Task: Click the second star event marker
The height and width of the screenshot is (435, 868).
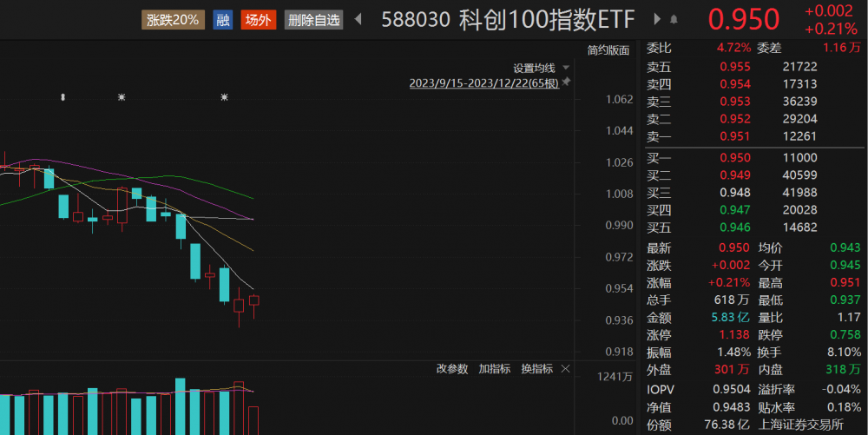Action: point(122,97)
